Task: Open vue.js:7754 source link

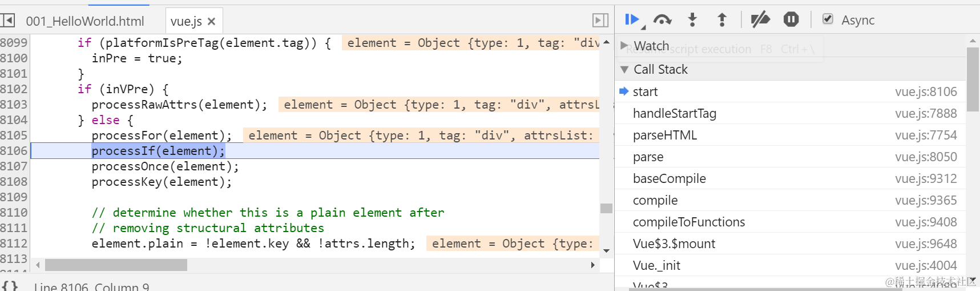Action: tap(926, 135)
